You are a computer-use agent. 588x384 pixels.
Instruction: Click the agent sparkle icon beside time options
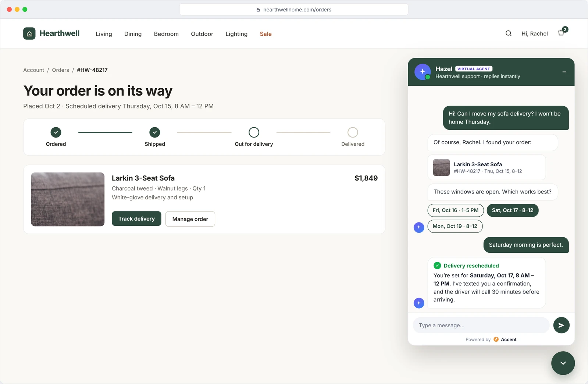click(419, 227)
